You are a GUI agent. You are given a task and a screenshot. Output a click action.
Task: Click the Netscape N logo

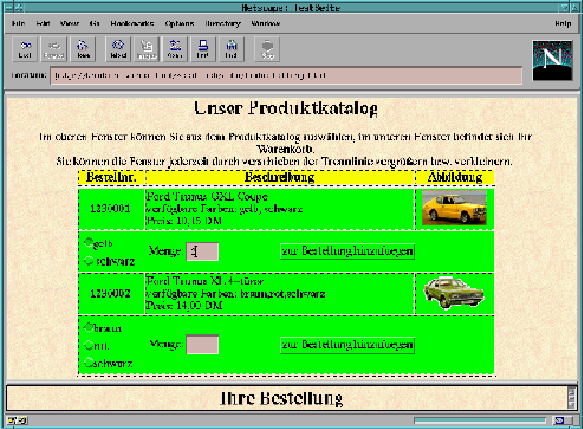tap(552, 60)
